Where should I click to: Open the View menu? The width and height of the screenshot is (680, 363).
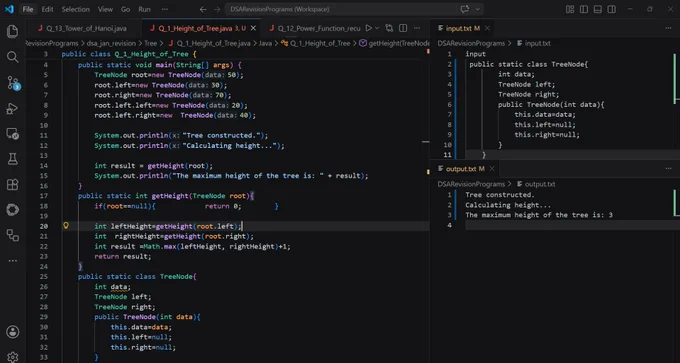(x=105, y=9)
